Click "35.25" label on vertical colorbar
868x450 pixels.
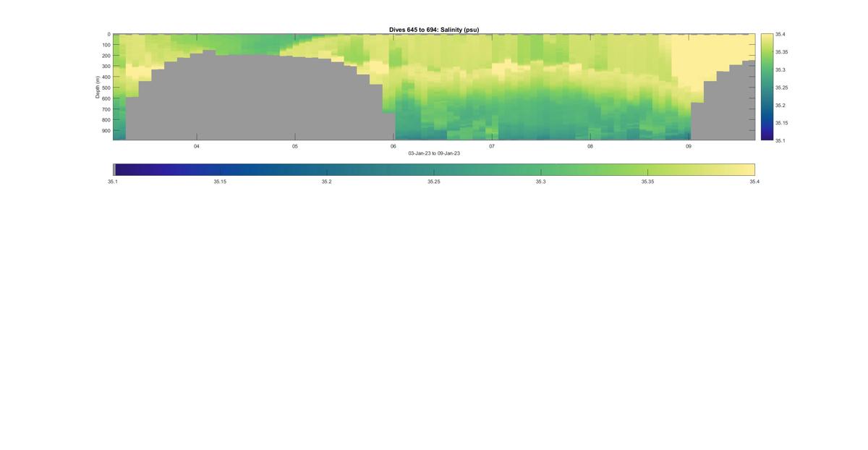[x=781, y=88]
